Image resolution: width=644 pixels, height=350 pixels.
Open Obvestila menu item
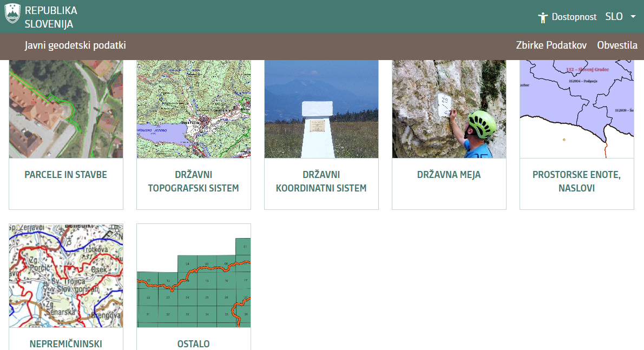617,45
